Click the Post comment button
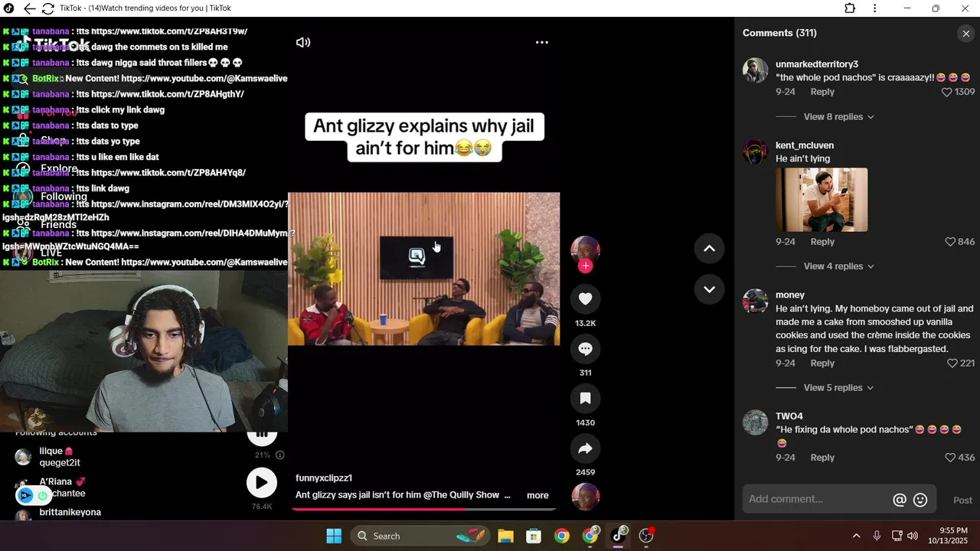Screen dimensions: 980x551 962,500
